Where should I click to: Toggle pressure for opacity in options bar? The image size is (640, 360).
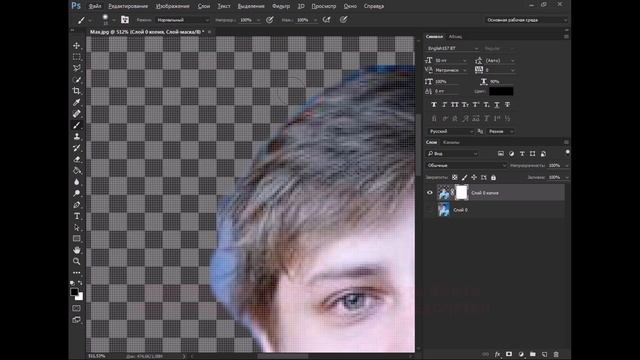pyautogui.click(x=270, y=20)
